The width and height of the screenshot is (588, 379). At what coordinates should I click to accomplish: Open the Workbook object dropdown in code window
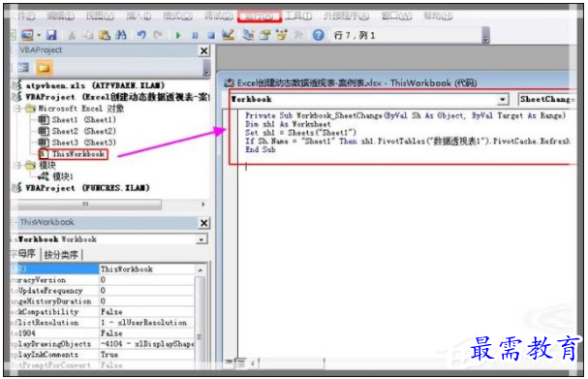503,100
